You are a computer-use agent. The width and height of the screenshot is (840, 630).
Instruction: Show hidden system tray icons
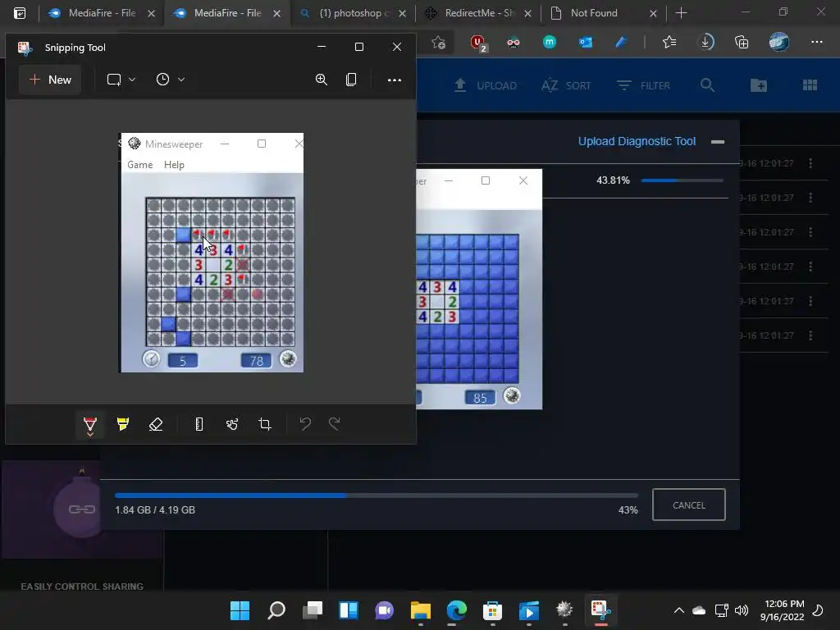click(x=678, y=610)
